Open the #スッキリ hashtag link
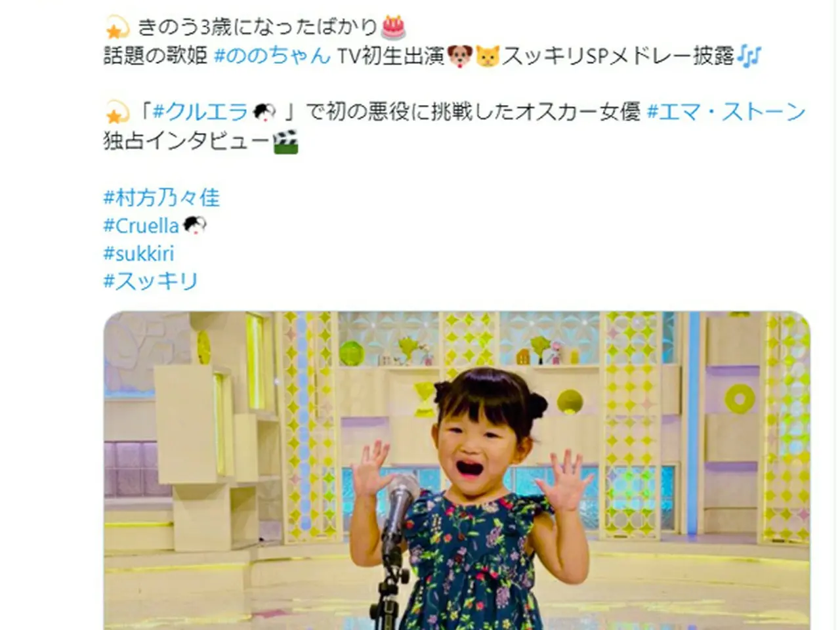 [x=151, y=281]
